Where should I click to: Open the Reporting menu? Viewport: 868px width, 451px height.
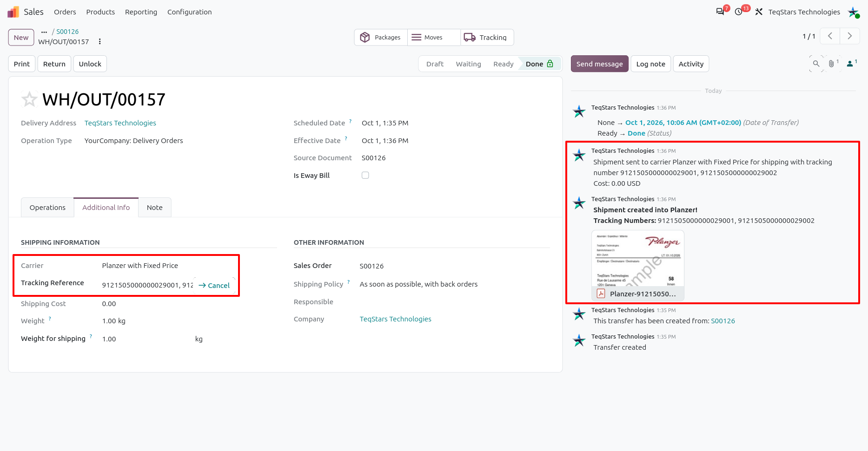click(x=141, y=12)
